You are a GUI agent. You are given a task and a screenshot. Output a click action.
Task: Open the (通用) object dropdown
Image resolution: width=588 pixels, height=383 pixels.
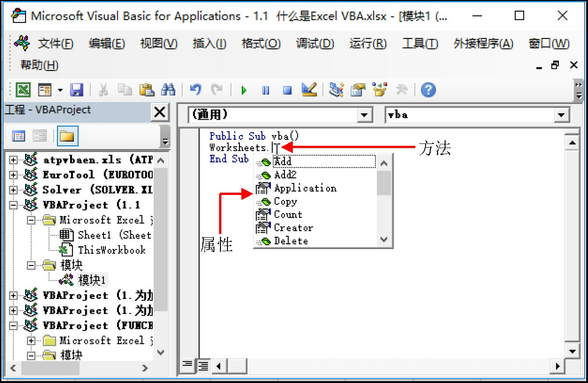(x=365, y=115)
